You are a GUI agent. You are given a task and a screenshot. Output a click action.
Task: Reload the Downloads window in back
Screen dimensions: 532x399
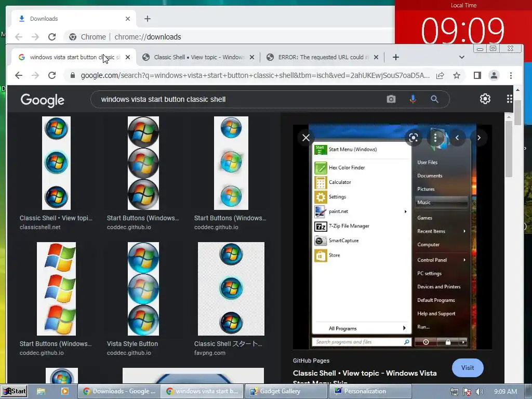tap(52, 37)
